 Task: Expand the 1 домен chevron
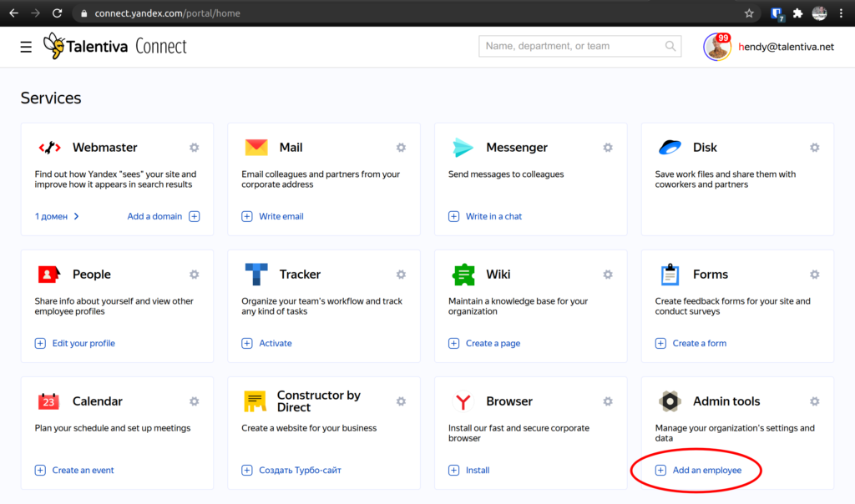click(76, 216)
